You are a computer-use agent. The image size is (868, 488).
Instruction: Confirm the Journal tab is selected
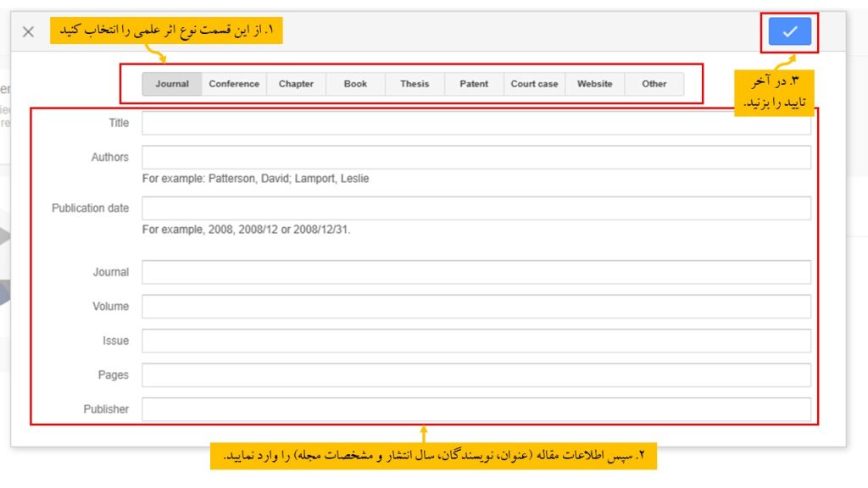coord(172,84)
